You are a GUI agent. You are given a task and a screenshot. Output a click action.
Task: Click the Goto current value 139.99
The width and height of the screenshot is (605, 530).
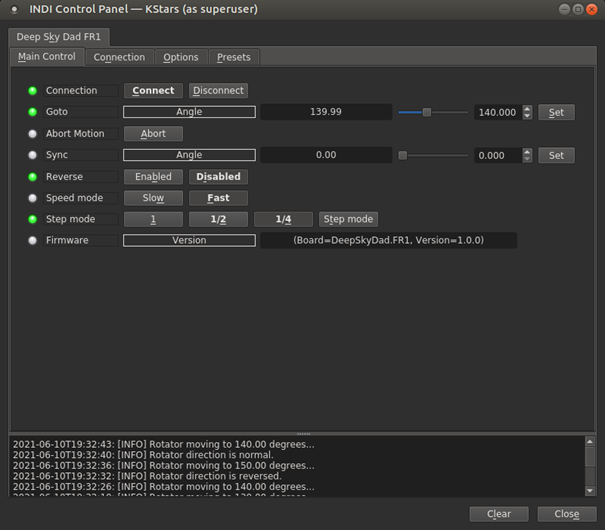[x=326, y=112]
